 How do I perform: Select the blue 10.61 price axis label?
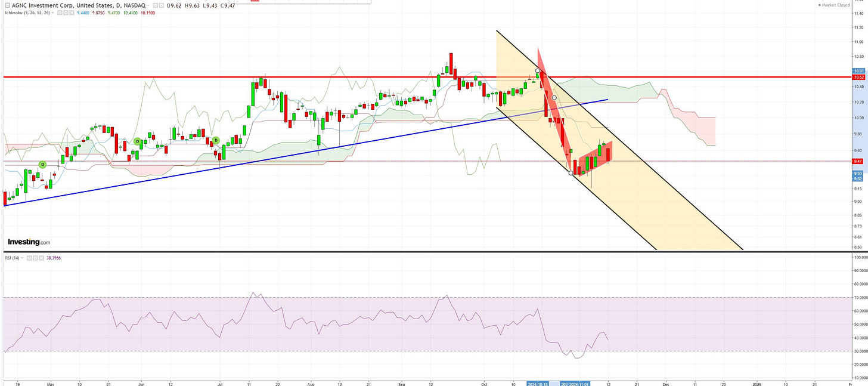pos(860,72)
